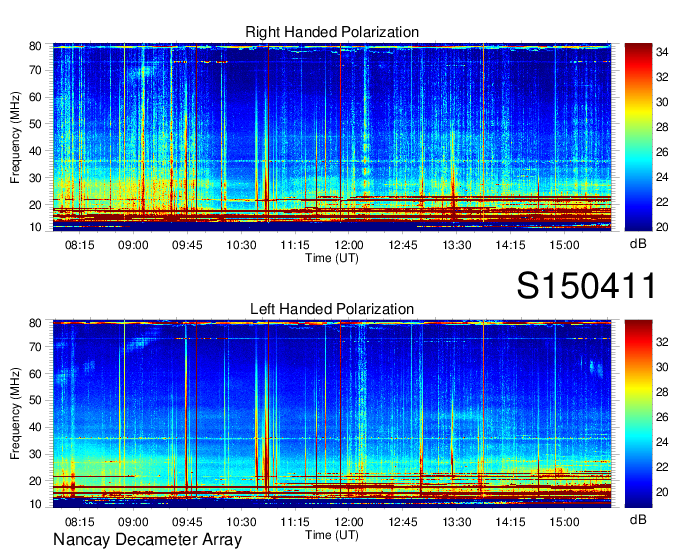Screen dimensions: 680x552
Task: Click the 08:15 time tick under Right Handed plot
Action: click(x=79, y=245)
